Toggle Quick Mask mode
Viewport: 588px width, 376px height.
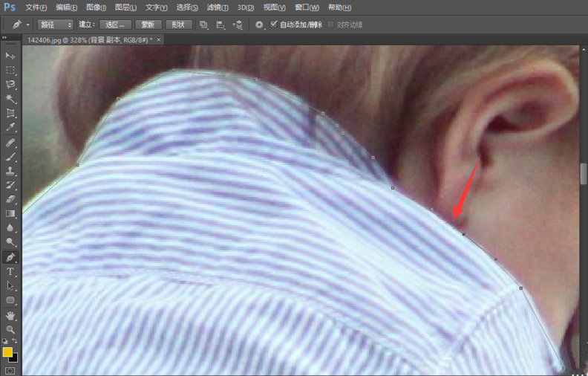(x=10, y=371)
